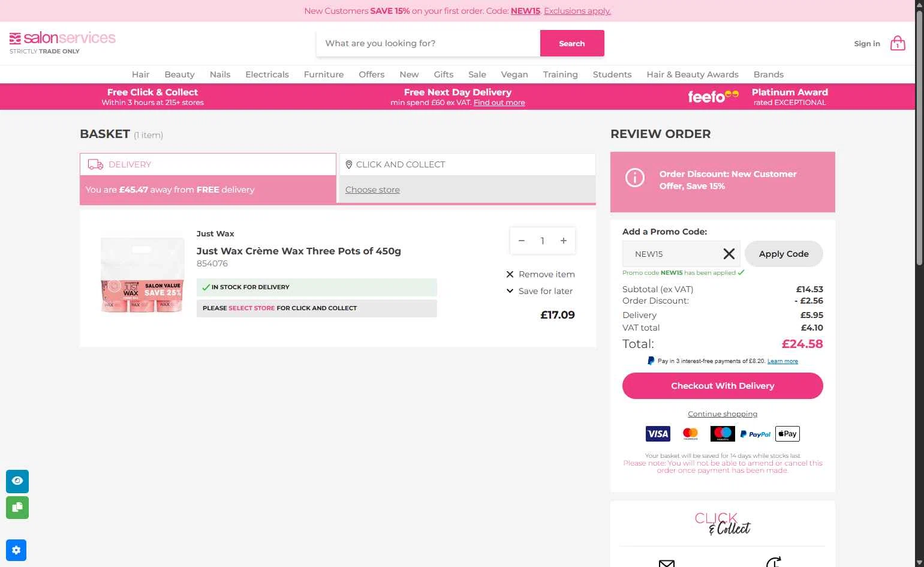Click the Just Wax brand name

tap(215, 233)
